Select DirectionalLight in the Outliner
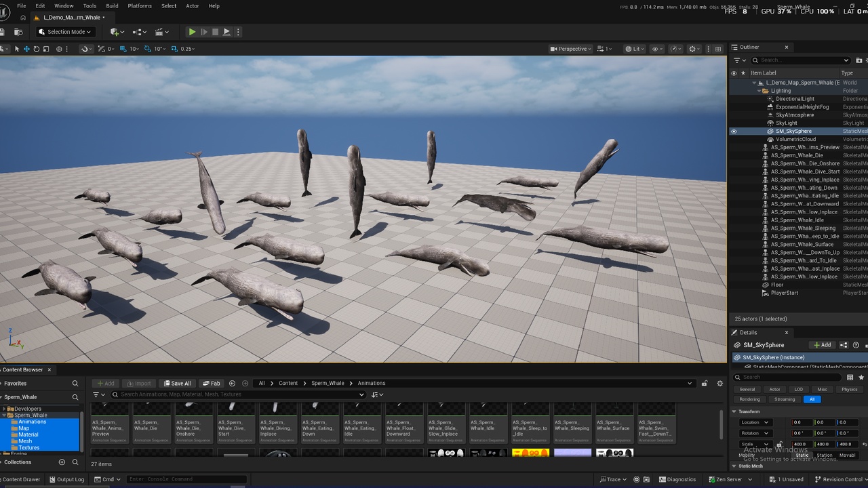This screenshot has width=868, height=488. (795, 99)
